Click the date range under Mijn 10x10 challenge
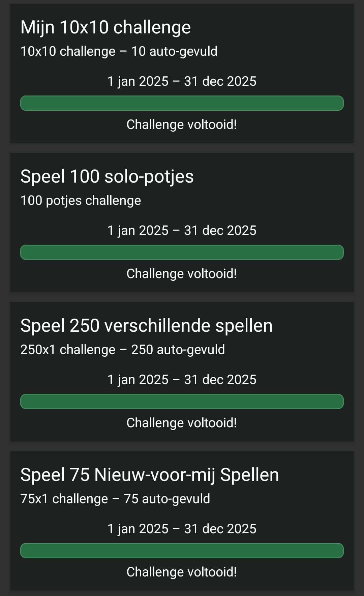The height and width of the screenshot is (596, 364). pyautogui.click(x=182, y=81)
